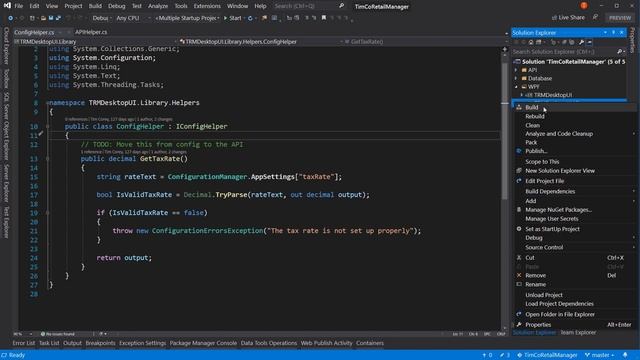Open Solution Explorer window options dropdown arrow
Viewport: 640px width, 360px height.
coord(605,32)
